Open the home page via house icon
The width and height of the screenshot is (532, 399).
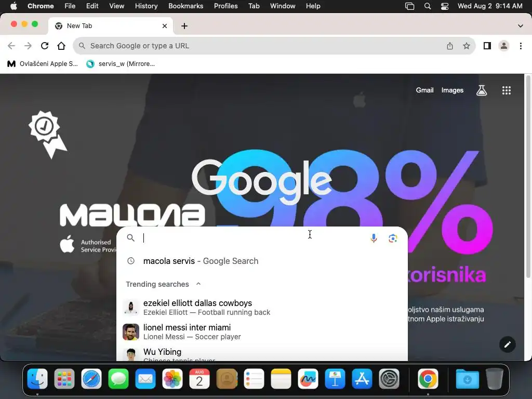click(x=61, y=46)
